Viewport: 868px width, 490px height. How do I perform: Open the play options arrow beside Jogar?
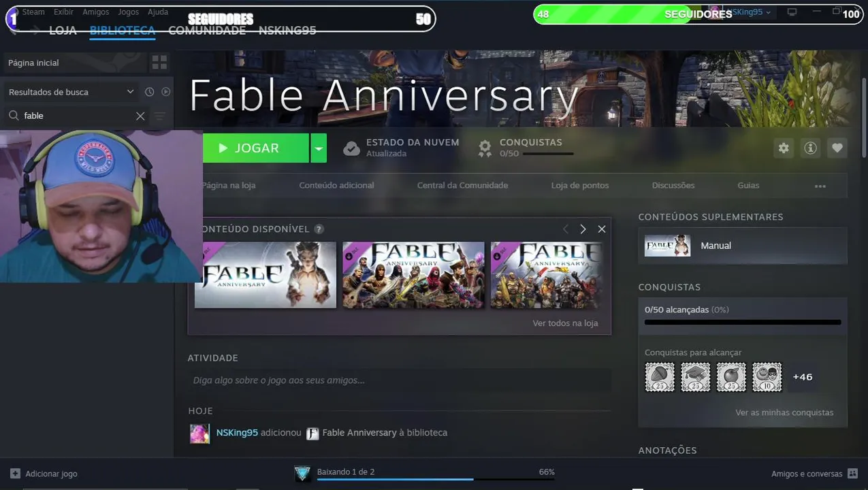pos(319,148)
